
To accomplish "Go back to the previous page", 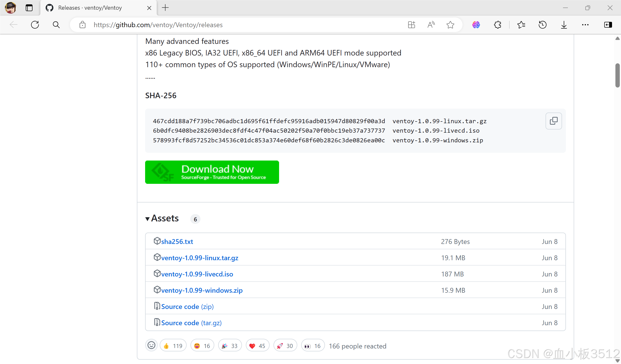I will tap(14, 25).
